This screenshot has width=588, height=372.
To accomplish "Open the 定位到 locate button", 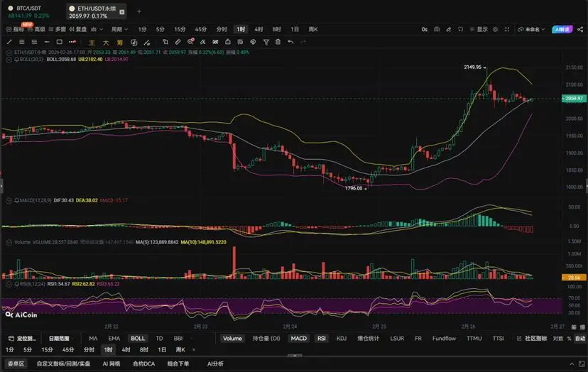I will click(22, 338).
